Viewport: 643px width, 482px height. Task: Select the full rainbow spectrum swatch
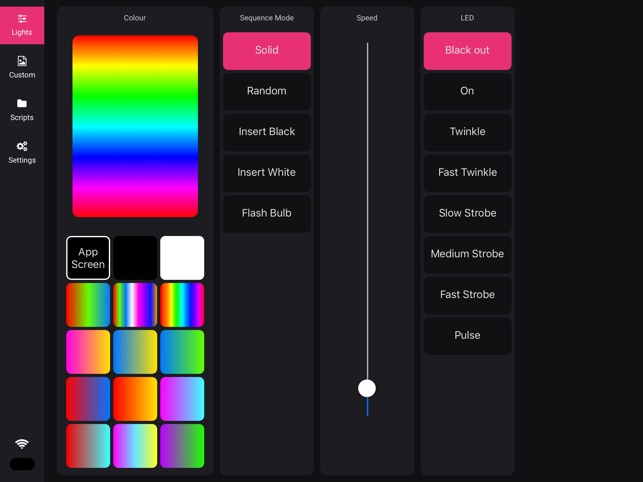click(182, 305)
